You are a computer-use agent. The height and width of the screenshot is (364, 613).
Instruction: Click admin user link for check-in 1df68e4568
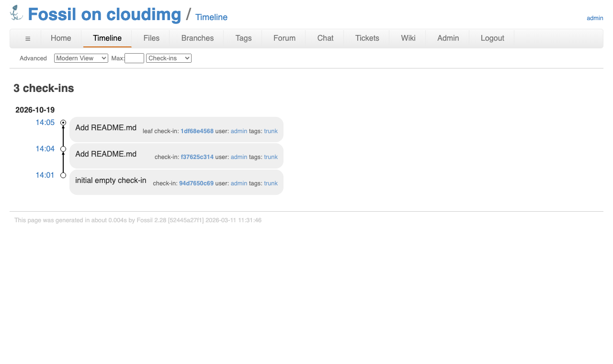pos(239,131)
